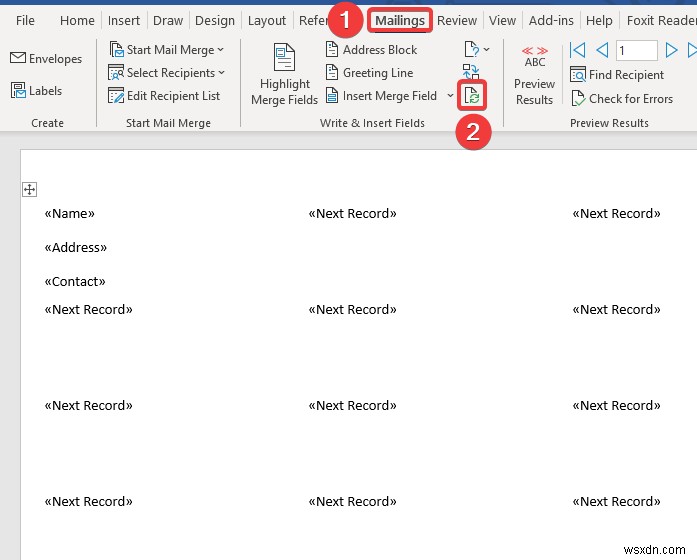The height and width of the screenshot is (560, 697).
Task: Insert a Greeting Line
Action: tap(370, 73)
